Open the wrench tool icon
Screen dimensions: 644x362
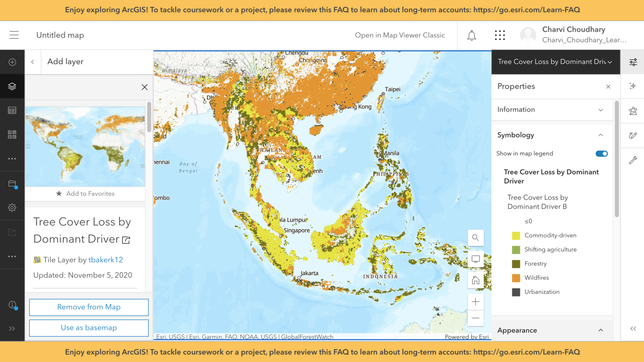633,160
